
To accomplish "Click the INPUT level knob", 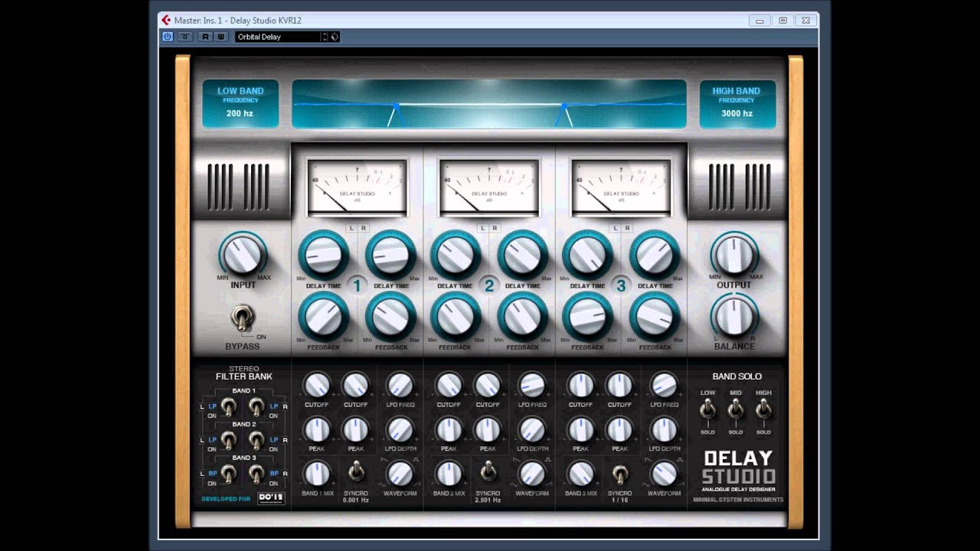I will 243,255.
